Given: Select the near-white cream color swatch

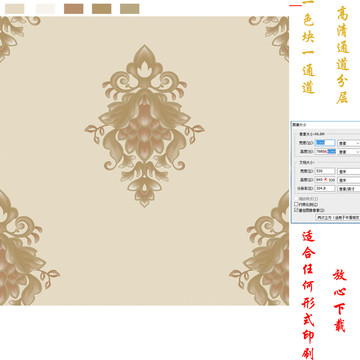Looking at the screenshot, I should (x=45, y=9).
